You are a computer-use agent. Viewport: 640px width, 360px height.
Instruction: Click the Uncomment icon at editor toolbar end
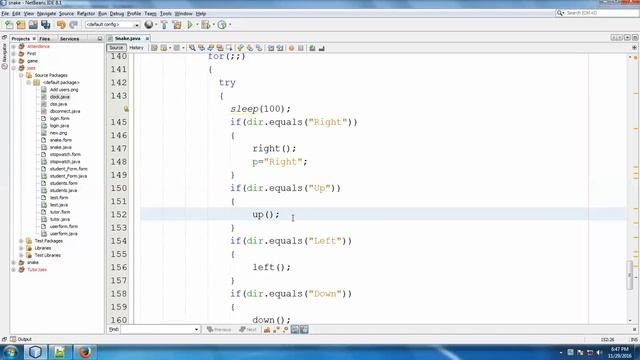click(322, 48)
